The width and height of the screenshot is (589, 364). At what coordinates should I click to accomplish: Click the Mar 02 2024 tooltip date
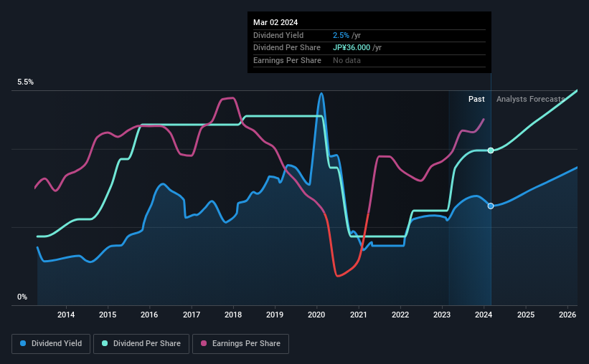coord(275,22)
